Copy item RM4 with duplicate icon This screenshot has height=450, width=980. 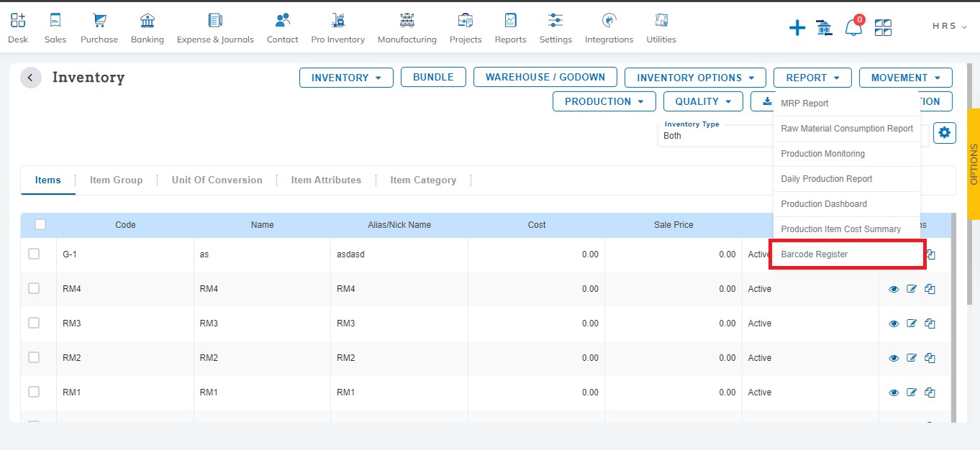(x=930, y=289)
